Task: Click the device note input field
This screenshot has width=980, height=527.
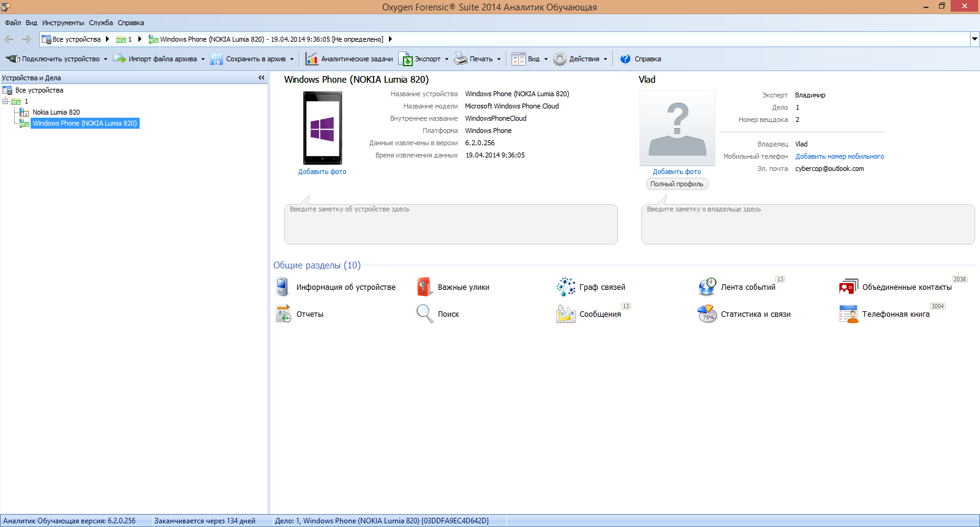Action: [x=451, y=224]
